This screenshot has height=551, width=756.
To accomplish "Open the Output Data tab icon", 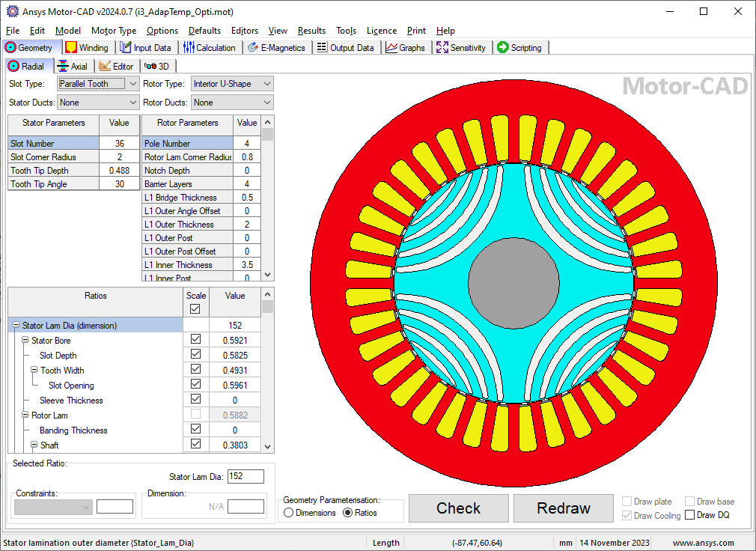I will [322, 47].
